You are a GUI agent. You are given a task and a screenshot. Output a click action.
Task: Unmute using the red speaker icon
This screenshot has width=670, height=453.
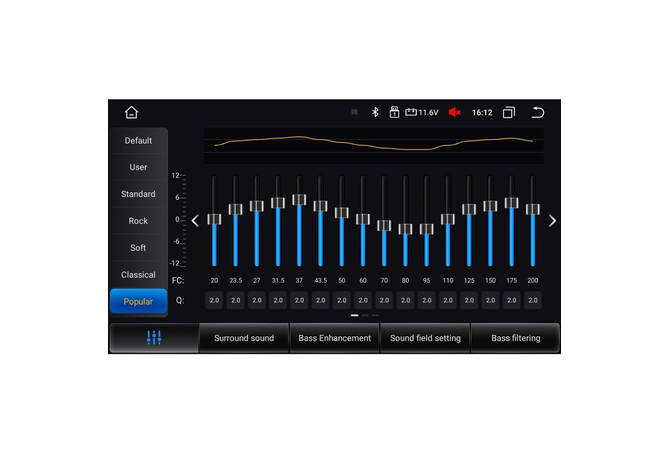coord(455,112)
